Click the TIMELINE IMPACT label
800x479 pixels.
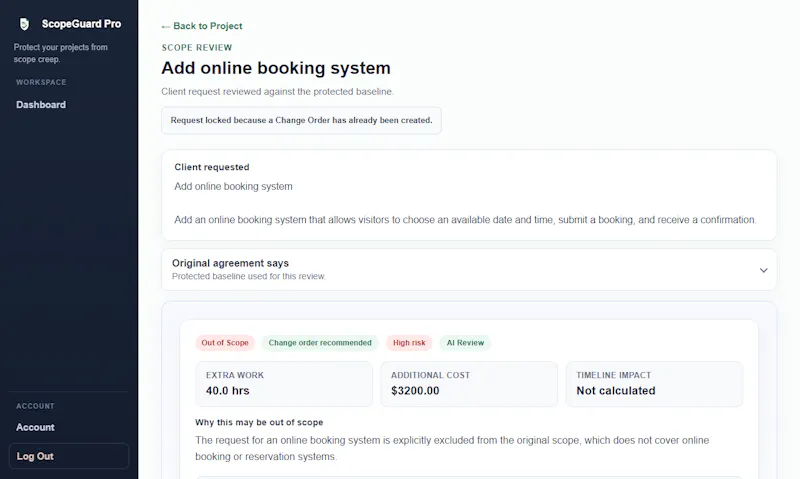(x=614, y=375)
